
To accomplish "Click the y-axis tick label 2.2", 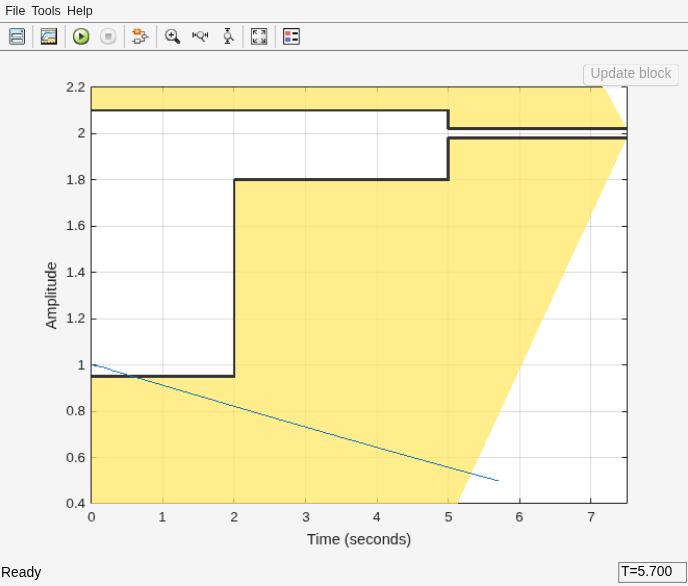I will point(76,87).
